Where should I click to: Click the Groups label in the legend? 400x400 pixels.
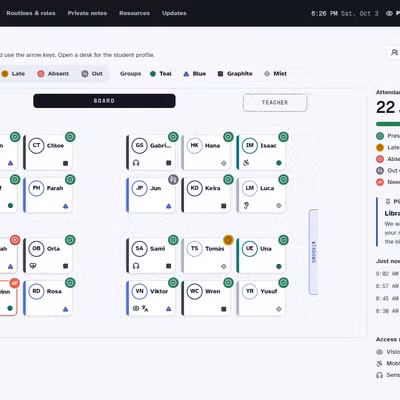[x=130, y=74]
